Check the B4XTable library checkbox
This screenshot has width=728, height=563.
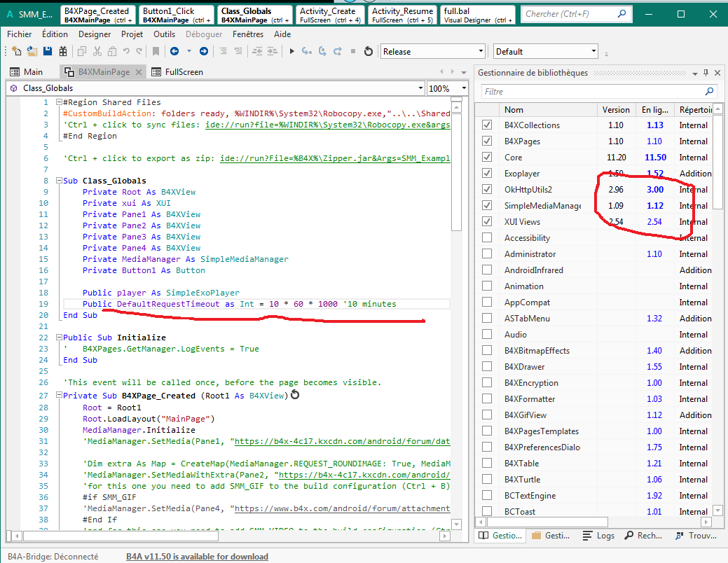pos(487,464)
